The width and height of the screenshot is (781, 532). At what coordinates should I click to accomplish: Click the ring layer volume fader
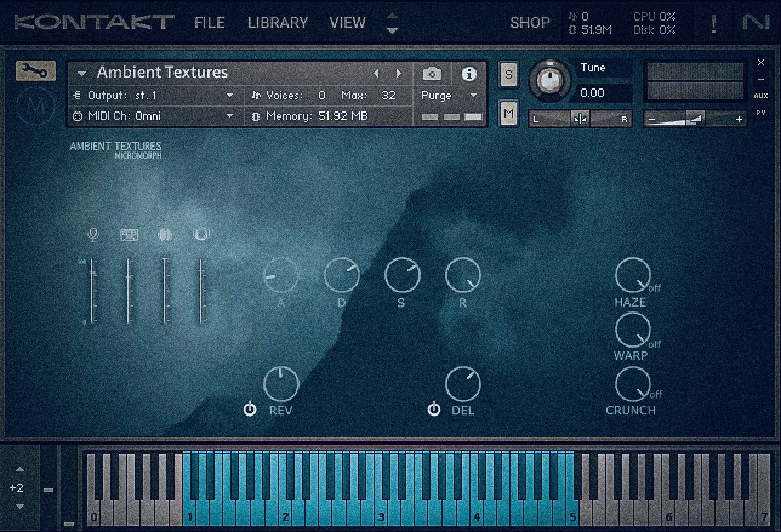point(201,290)
